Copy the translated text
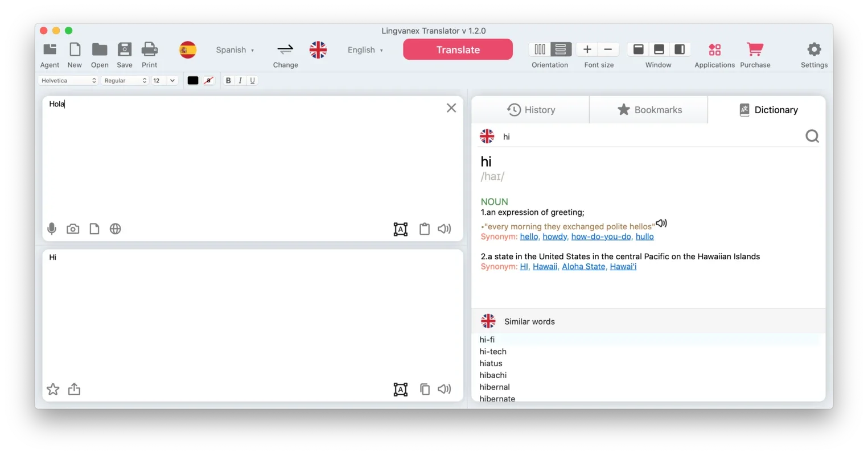868x455 pixels. point(425,389)
